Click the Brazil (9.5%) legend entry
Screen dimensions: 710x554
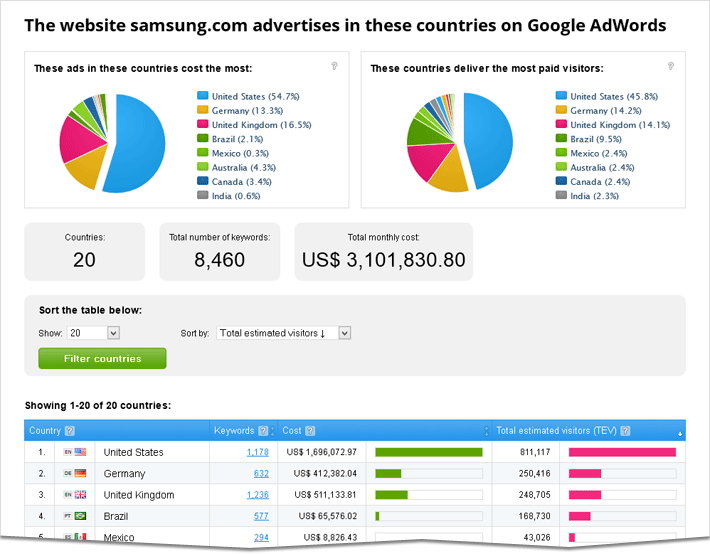click(x=596, y=139)
